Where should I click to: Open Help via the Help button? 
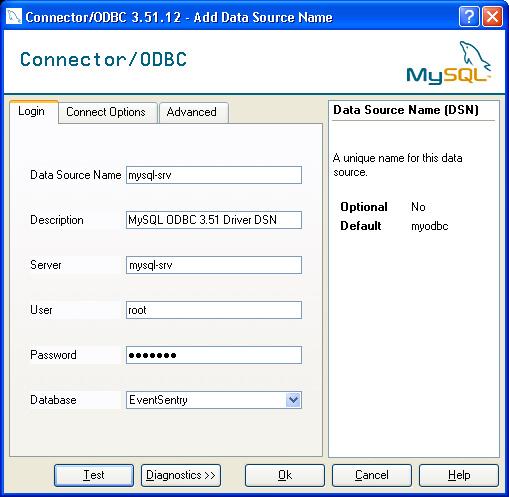pyautogui.click(x=459, y=475)
